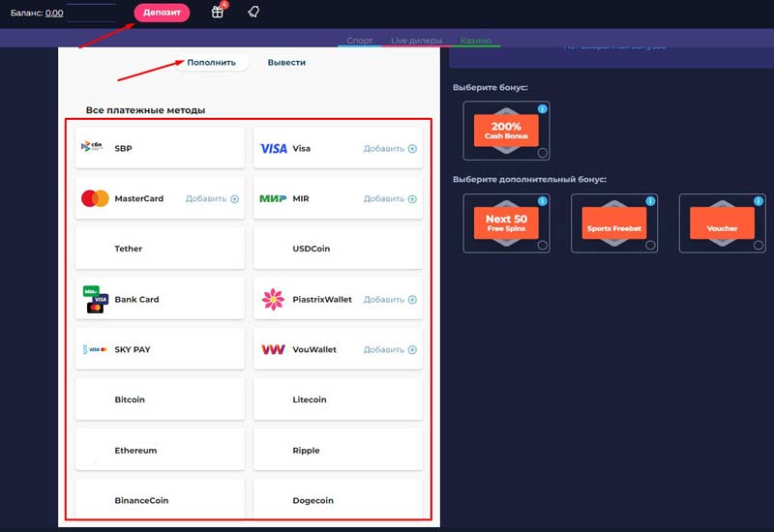774x532 pixels.
Task: Click the info icon on Next 50 Free Spins
Action: click(542, 201)
